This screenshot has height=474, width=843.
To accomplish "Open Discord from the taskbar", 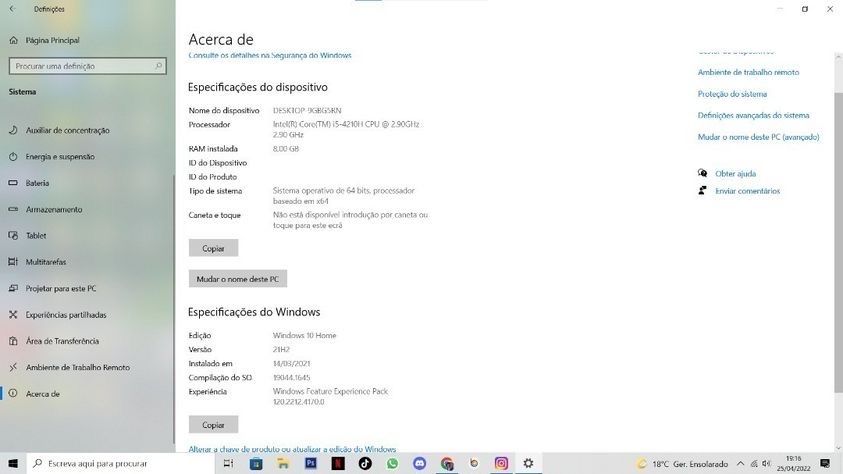I will click(x=419, y=463).
